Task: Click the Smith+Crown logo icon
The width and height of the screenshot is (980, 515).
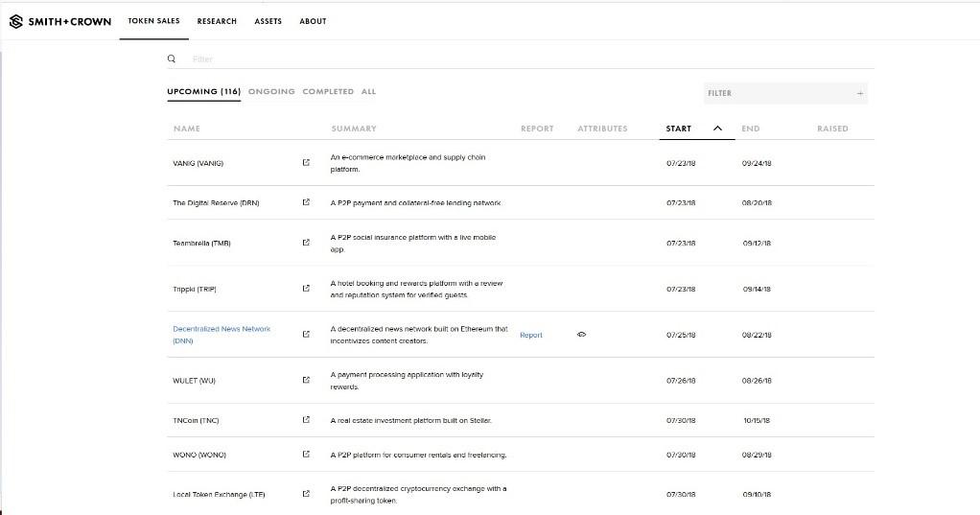Action: [x=16, y=21]
